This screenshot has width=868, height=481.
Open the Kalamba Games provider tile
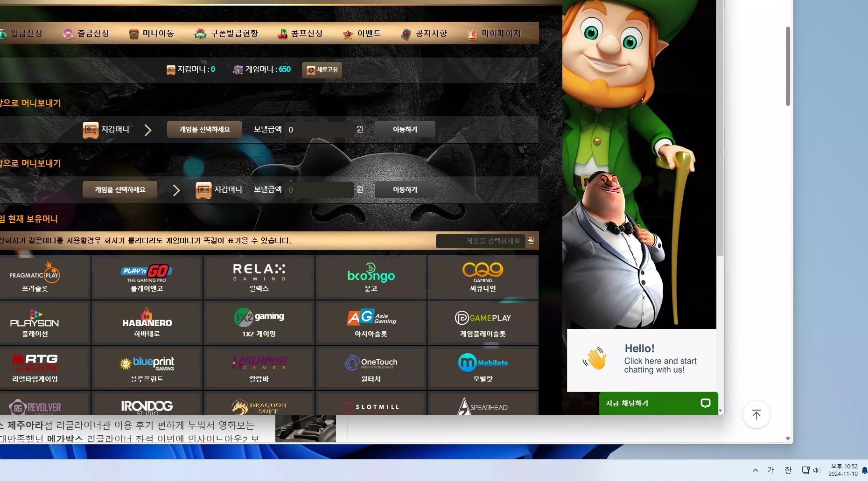[x=259, y=368]
